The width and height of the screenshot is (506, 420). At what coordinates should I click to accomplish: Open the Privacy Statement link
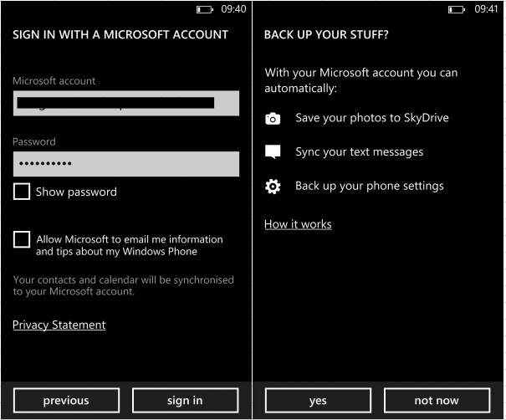click(59, 325)
